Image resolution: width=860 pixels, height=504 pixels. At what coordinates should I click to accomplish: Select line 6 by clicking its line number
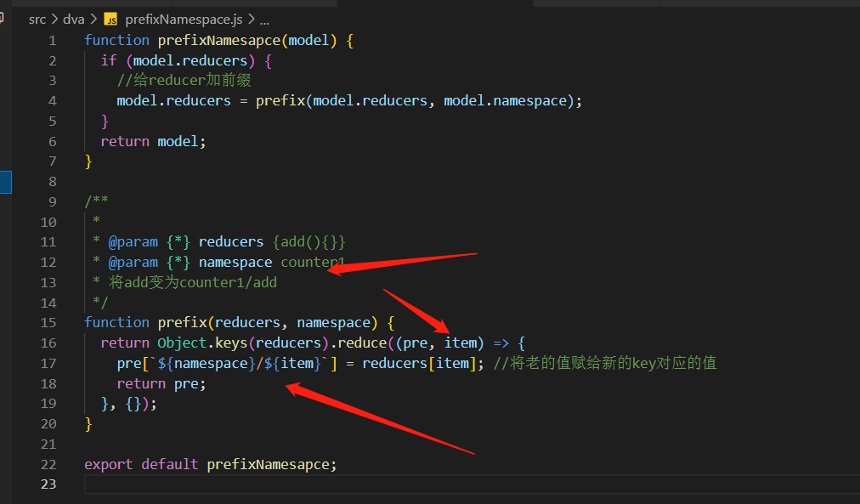click(x=52, y=140)
